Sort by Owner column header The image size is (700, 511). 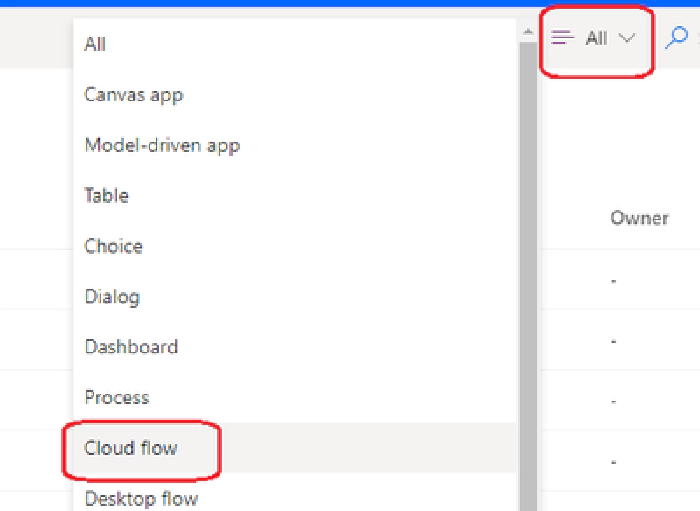639,218
